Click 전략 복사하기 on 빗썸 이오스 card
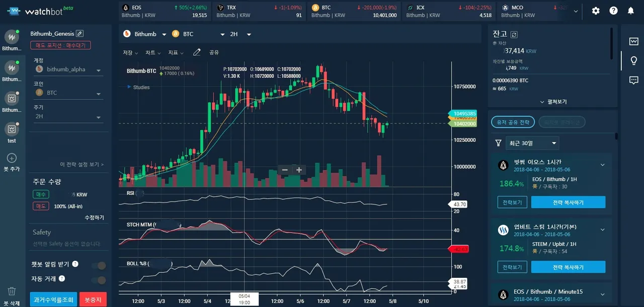The width and height of the screenshot is (644, 307). tap(568, 202)
